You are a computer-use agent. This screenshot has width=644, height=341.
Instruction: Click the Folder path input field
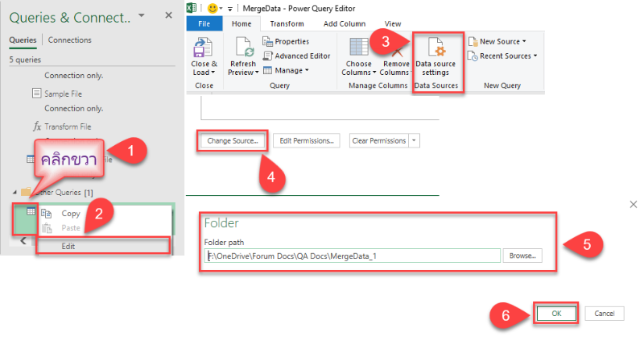pos(353,256)
